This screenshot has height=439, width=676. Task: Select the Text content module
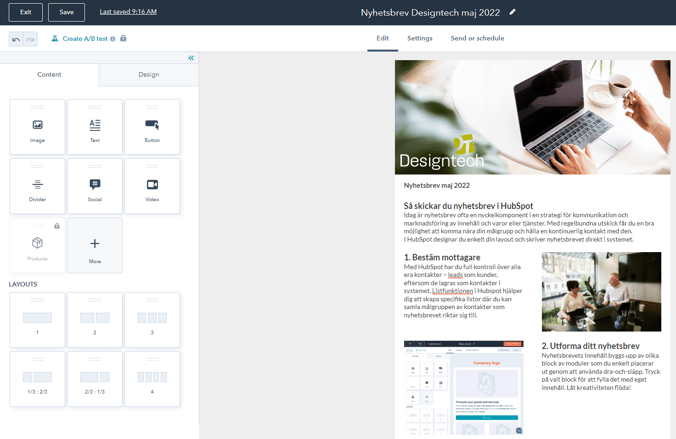pyautogui.click(x=95, y=127)
